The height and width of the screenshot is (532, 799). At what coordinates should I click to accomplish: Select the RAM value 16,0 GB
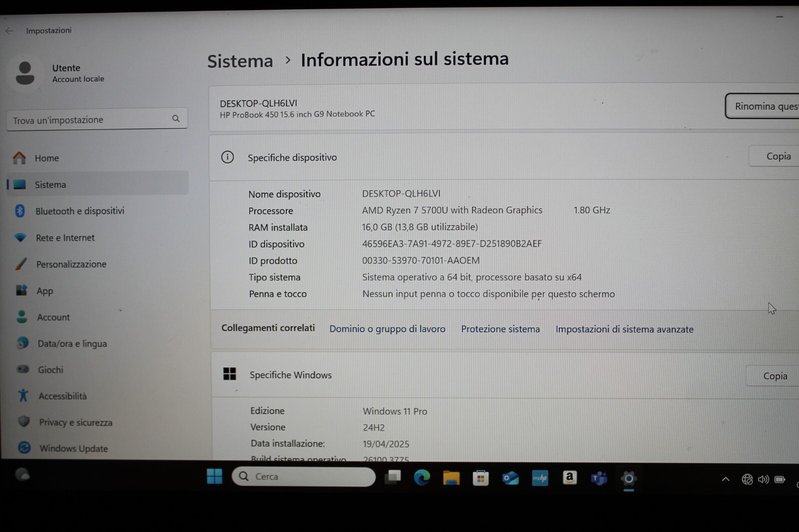click(x=377, y=227)
